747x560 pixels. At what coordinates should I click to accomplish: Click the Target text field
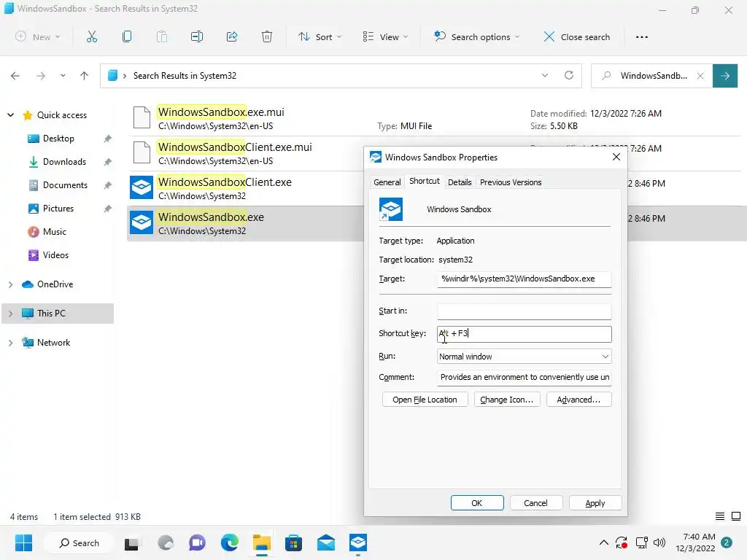(524, 279)
